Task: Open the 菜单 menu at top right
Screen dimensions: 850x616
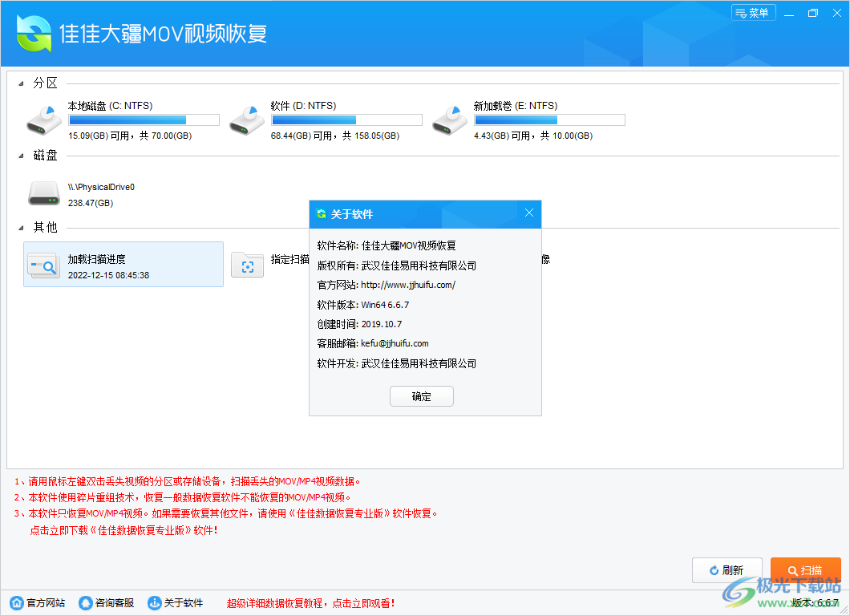Action: click(753, 12)
